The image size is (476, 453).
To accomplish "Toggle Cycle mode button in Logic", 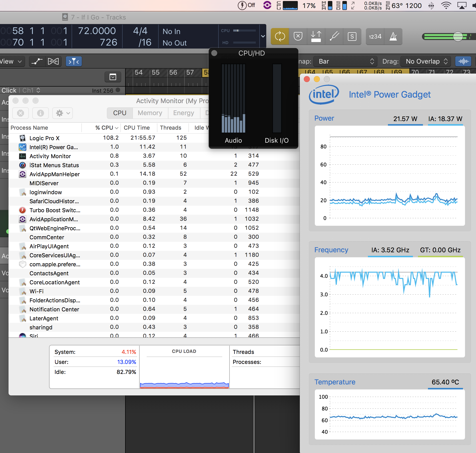I will 280,37.
